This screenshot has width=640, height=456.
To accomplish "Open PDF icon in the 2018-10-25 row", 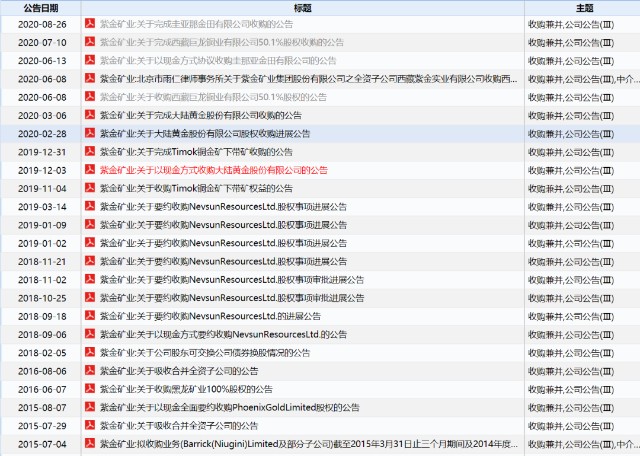I will 90,297.
